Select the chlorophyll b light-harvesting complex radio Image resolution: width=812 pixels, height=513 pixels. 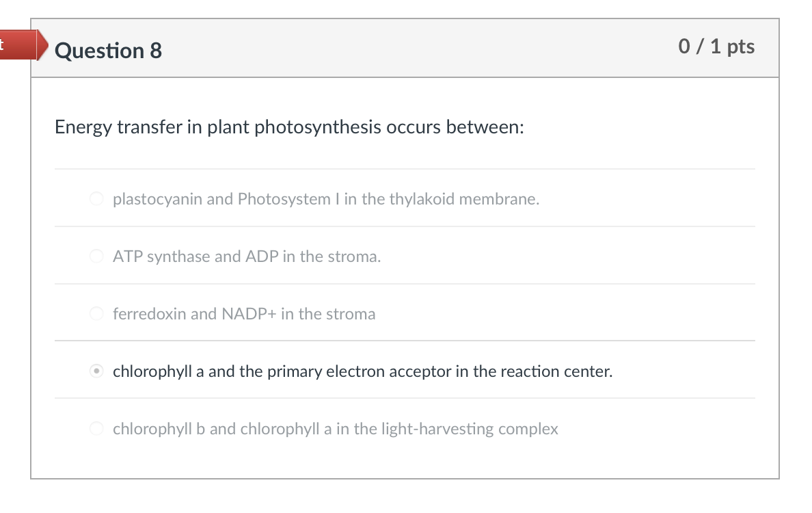click(x=97, y=430)
